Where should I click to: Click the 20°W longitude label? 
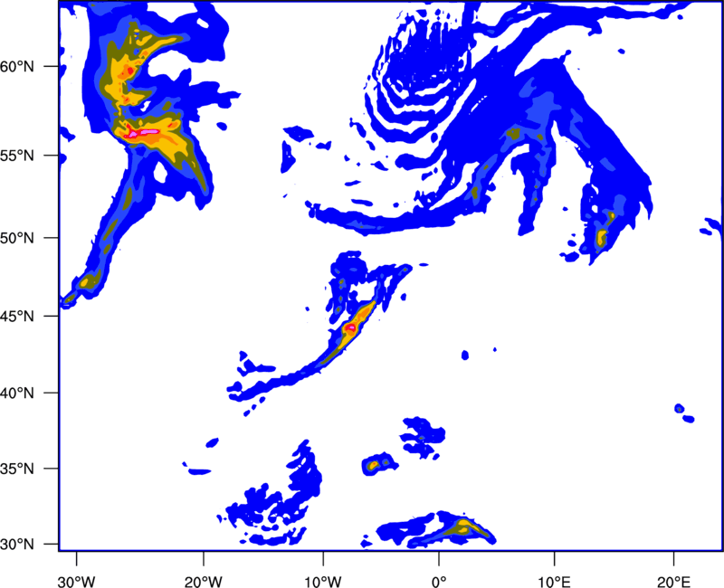(204, 582)
